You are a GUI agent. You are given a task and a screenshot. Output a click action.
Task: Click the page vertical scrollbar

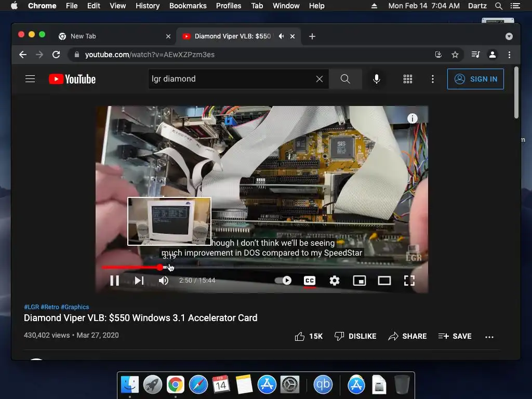click(516, 92)
